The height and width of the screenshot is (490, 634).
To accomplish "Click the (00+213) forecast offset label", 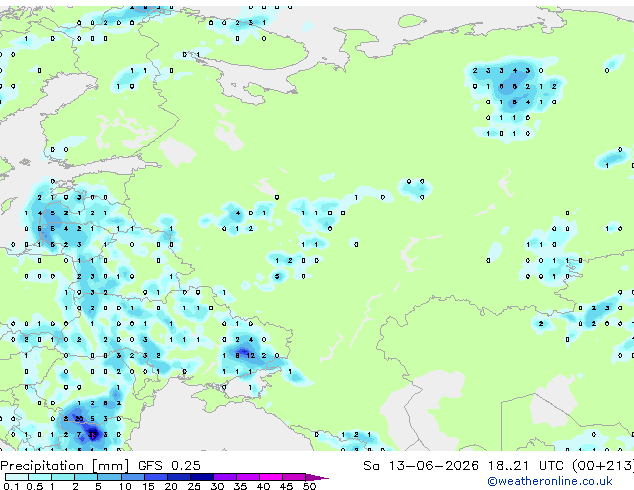I will coord(602,466).
